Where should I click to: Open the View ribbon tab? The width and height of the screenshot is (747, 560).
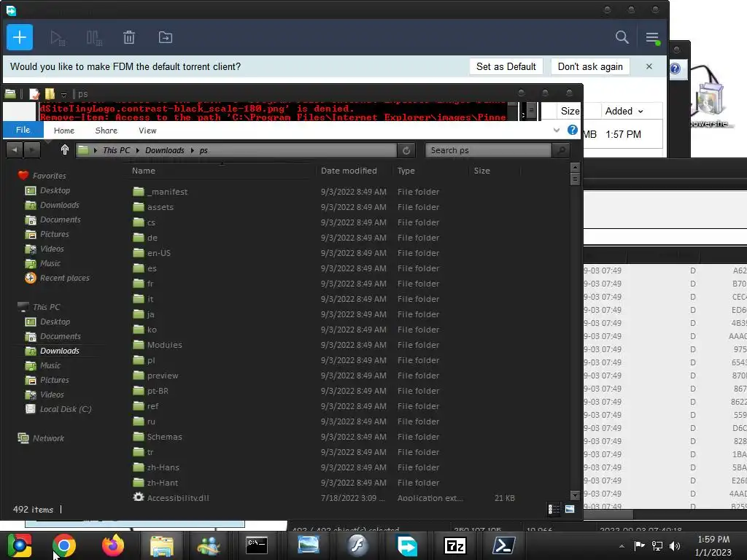coord(147,131)
